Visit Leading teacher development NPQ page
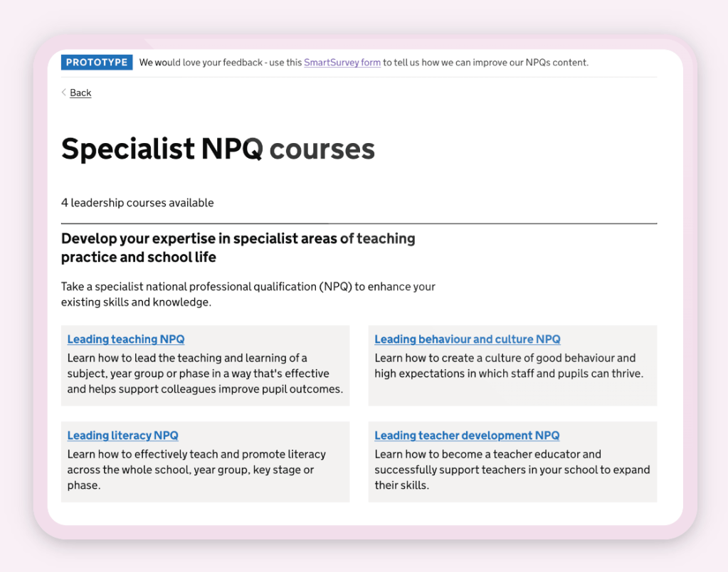Viewport: 728px width, 572px height. 467,435
